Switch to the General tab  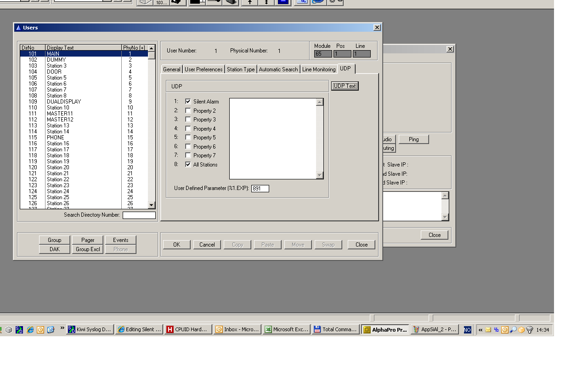pos(171,69)
